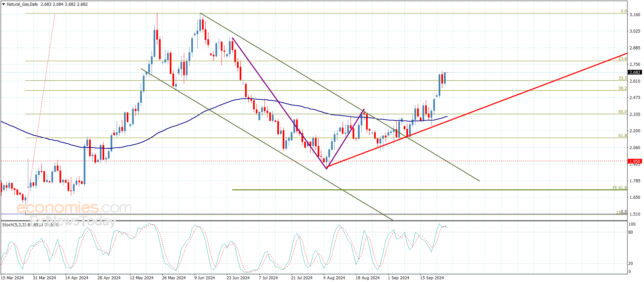This screenshot has width=644, height=282.
Task: Select the 23.6 Fibonacci level label
Action: pos(622,59)
